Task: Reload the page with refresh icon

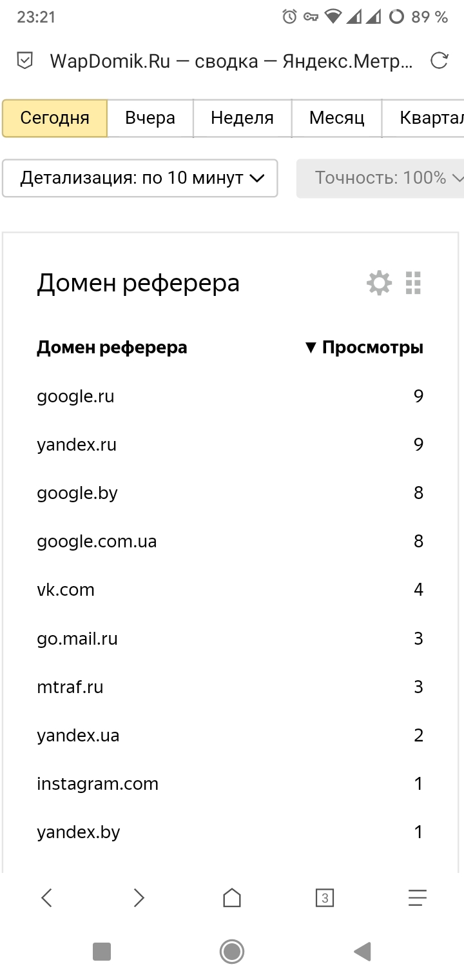Action: 439,61
